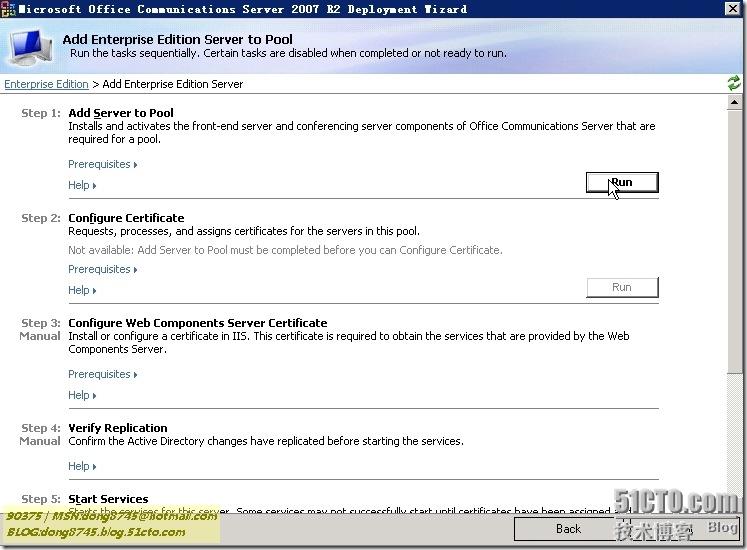Expand Prerequisites under Configure Certificate
This screenshot has height=550, width=747.
click(x=102, y=269)
